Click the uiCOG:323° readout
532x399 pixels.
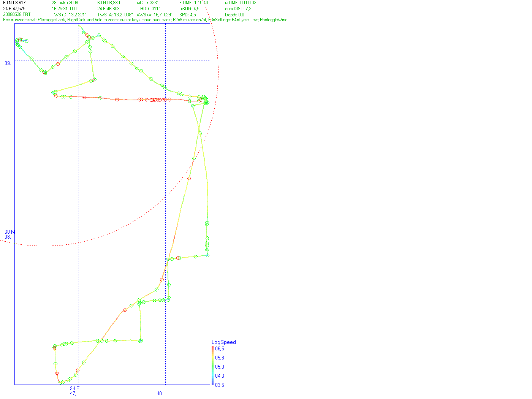147,3
